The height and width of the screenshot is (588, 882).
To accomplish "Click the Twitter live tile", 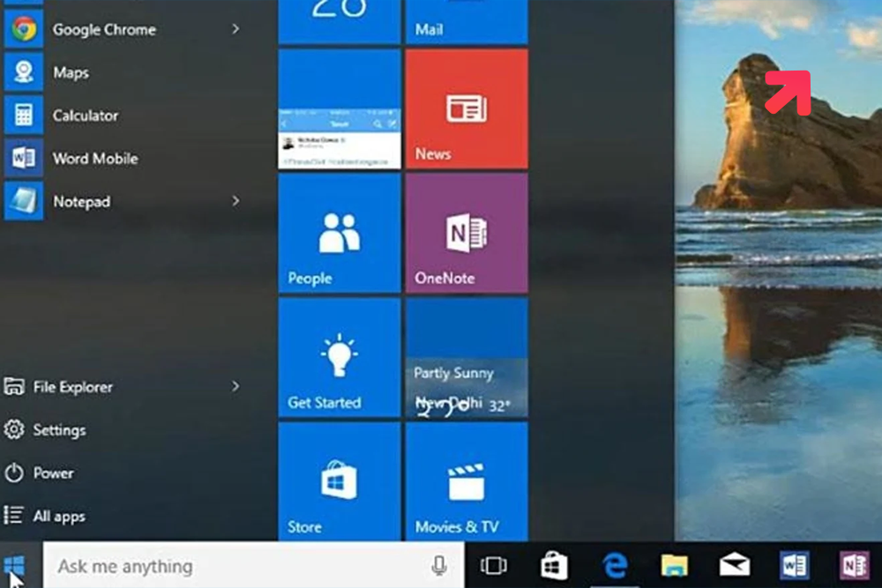I will [x=340, y=109].
